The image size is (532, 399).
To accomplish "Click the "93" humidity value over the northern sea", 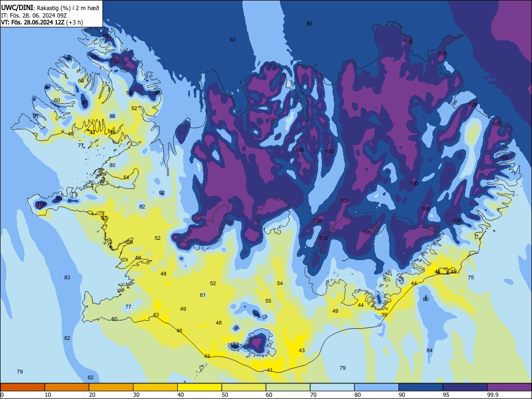I will click(309, 24).
